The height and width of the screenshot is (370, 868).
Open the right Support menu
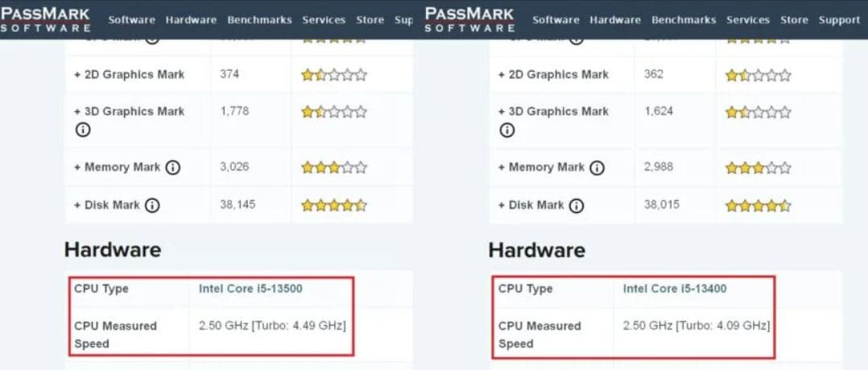click(x=839, y=20)
